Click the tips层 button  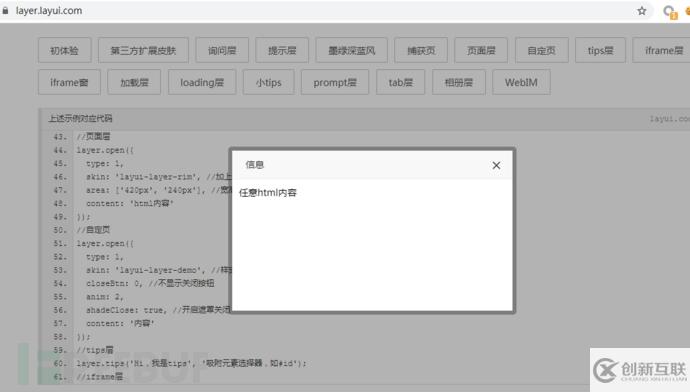pos(600,51)
